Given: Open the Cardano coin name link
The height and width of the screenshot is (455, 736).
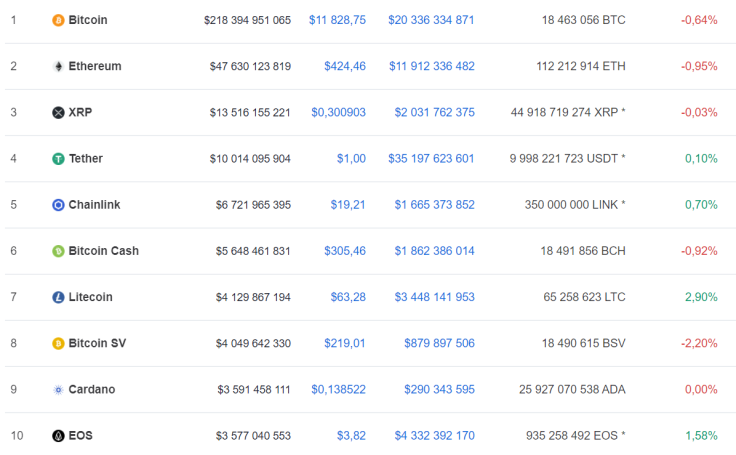Looking at the screenshot, I should pyautogui.click(x=92, y=390).
